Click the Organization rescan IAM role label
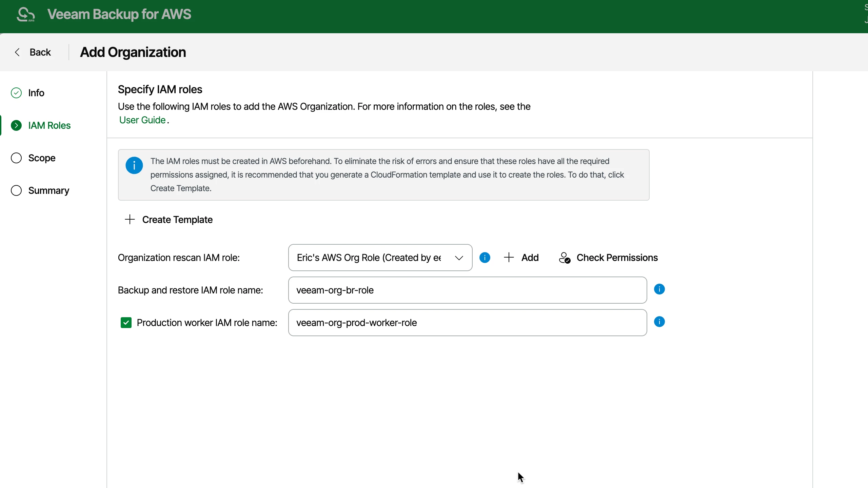Image resolution: width=868 pixels, height=488 pixels. 179,258
